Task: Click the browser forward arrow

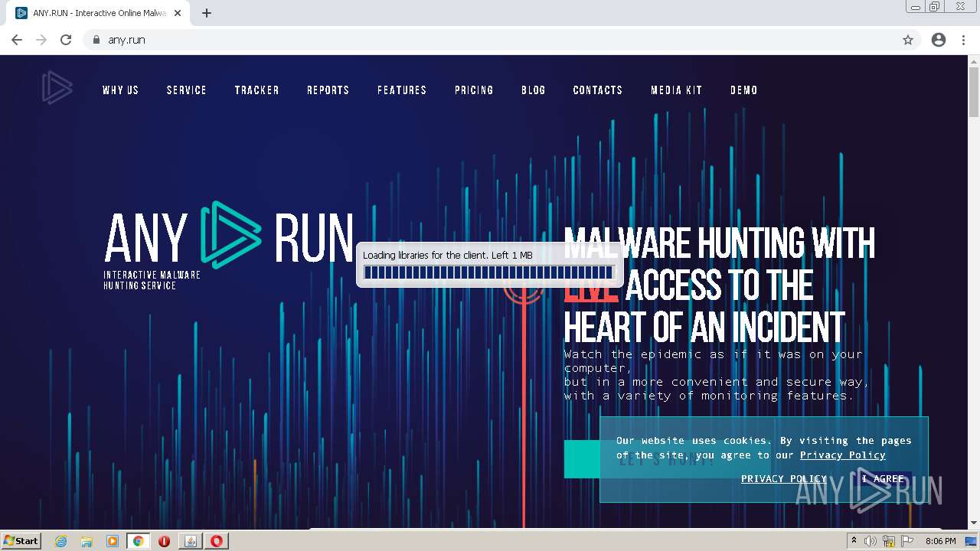Action: coord(41,40)
